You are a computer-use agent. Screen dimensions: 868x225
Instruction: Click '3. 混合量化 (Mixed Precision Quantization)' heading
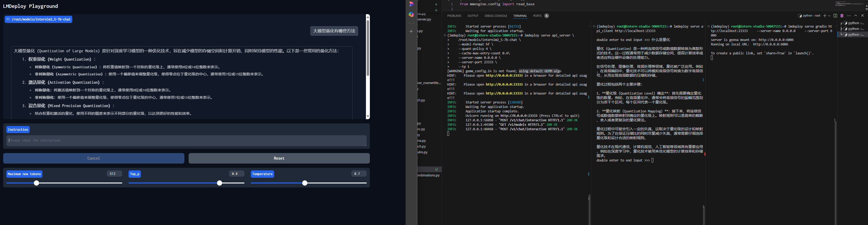(x=68, y=106)
